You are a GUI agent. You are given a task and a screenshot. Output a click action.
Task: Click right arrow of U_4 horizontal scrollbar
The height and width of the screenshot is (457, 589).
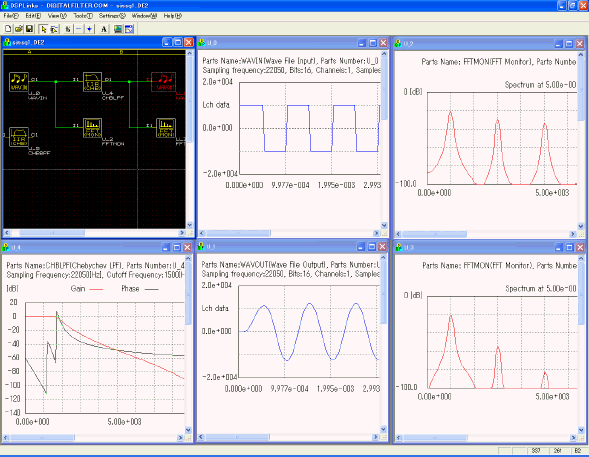180,438
